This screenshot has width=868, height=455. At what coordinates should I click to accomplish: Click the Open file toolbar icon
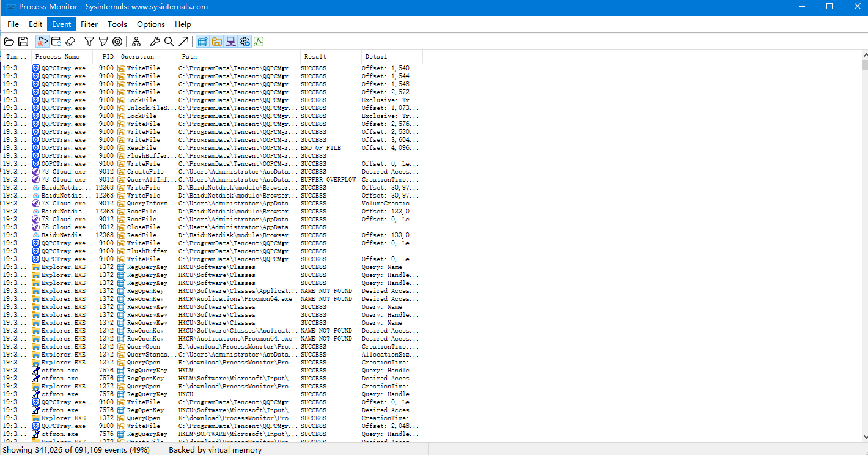pos(9,42)
